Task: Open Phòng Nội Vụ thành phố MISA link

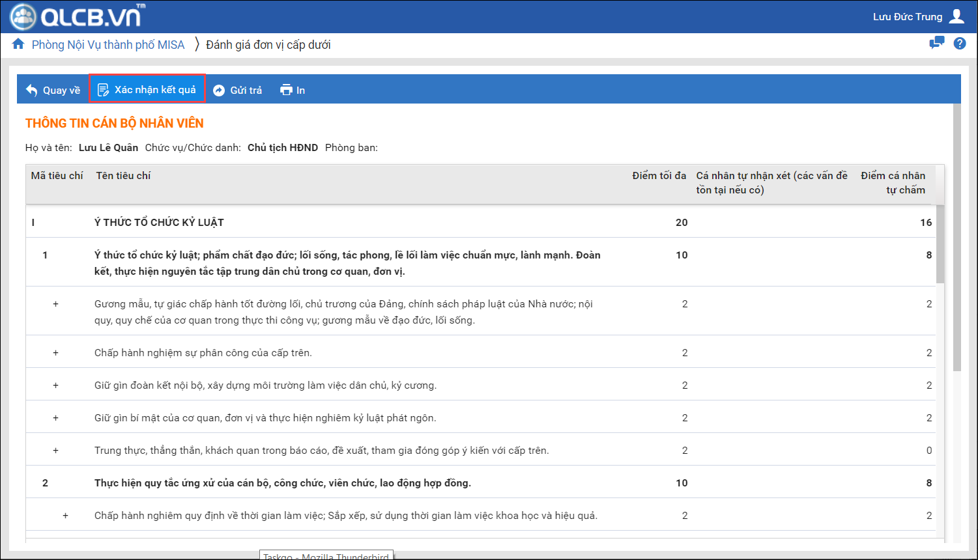Action: (108, 45)
